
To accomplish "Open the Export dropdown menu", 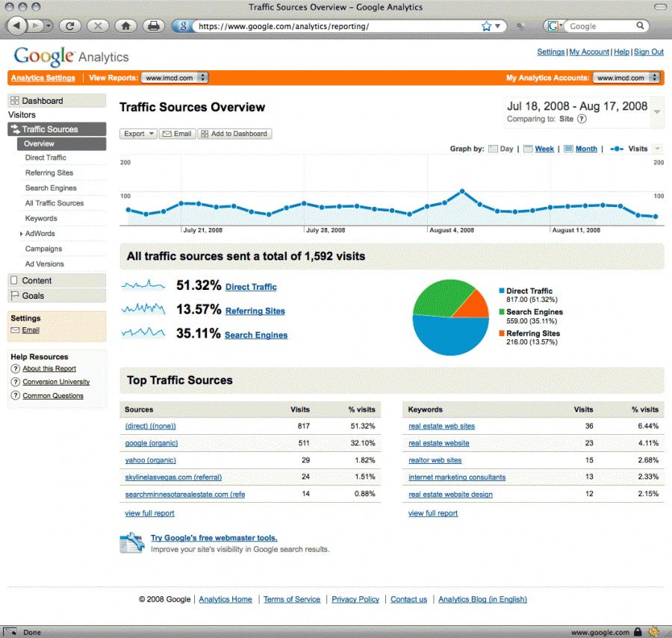I will [137, 134].
